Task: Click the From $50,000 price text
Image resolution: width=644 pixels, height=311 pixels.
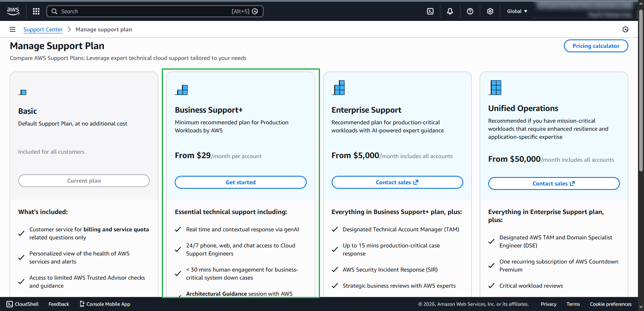Action: click(x=514, y=159)
